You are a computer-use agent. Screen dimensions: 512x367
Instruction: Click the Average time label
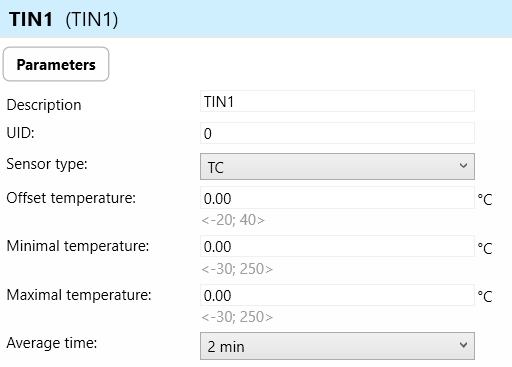(x=52, y=343)
